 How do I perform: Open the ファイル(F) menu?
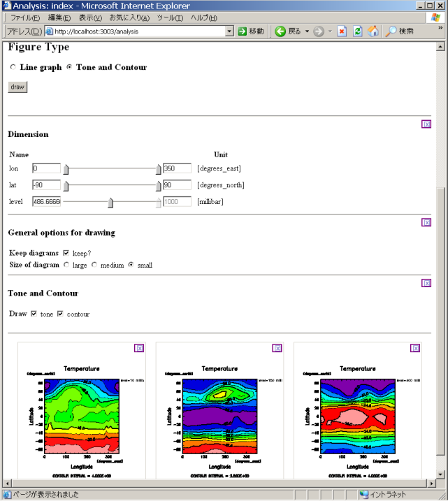(x=25, y=18)
